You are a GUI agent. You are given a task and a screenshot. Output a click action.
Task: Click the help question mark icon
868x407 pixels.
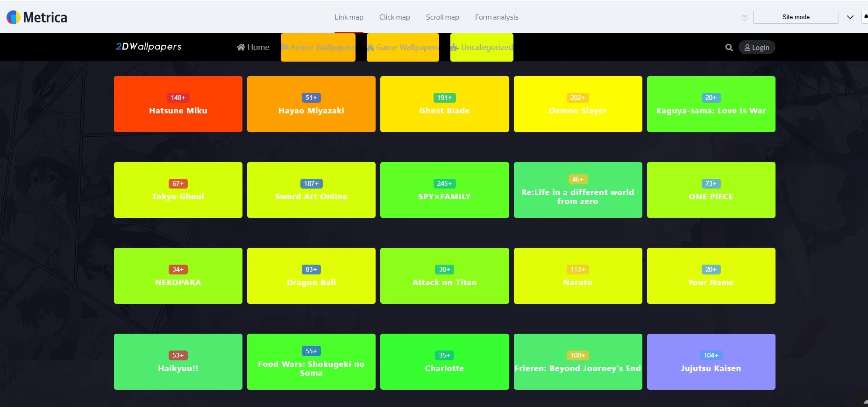745,18
